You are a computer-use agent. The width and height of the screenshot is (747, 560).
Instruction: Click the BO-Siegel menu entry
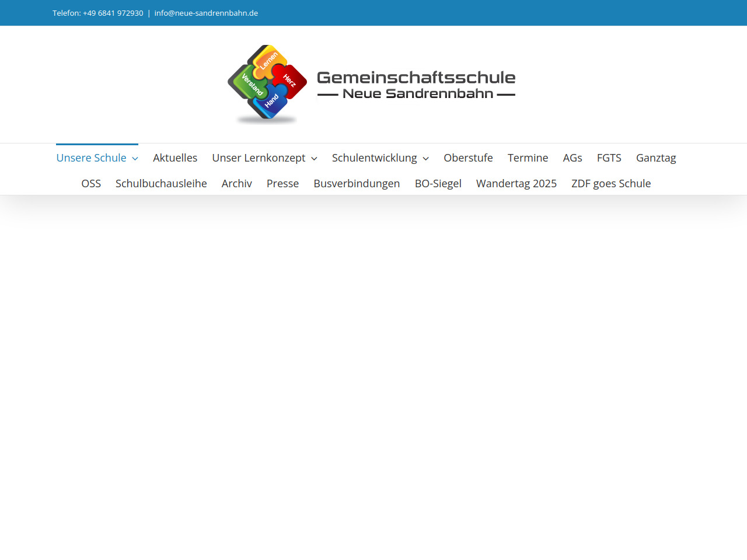[438, 184]
